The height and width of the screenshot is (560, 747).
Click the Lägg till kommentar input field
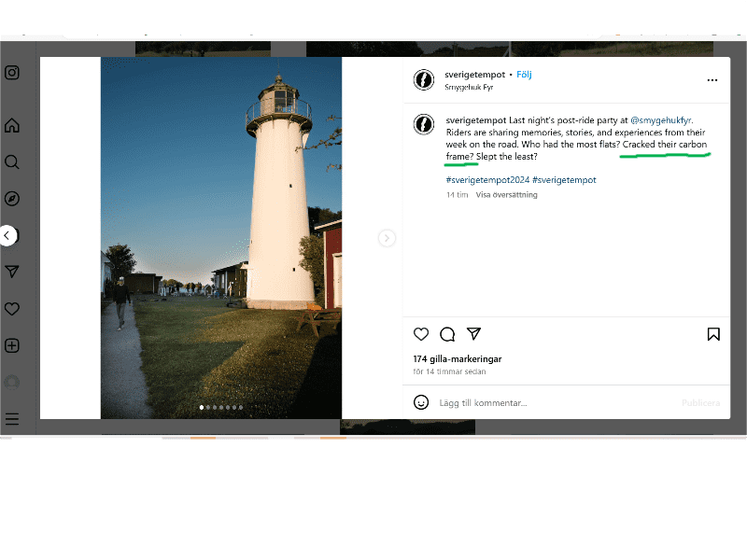(542, 403)
